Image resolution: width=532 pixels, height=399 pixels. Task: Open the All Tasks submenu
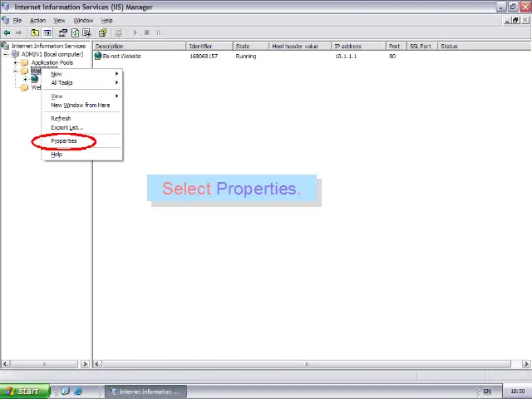(x=62, y=82)
